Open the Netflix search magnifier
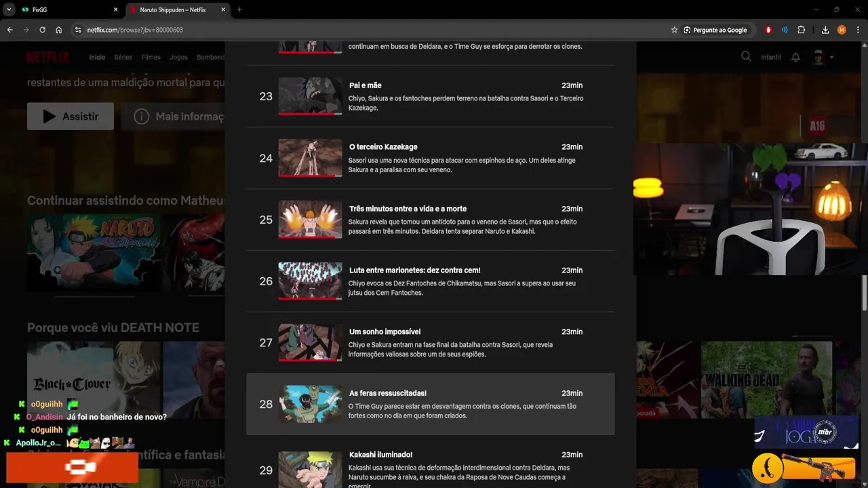The height and width of the screenshot is (488, 868). [x=746, y=57]
